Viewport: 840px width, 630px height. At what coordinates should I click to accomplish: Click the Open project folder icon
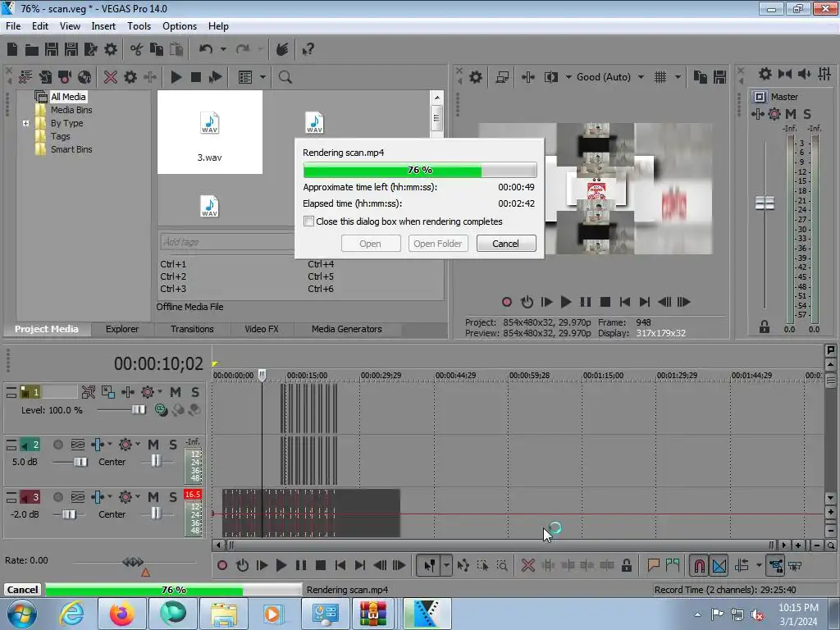[x=32, y=50]
